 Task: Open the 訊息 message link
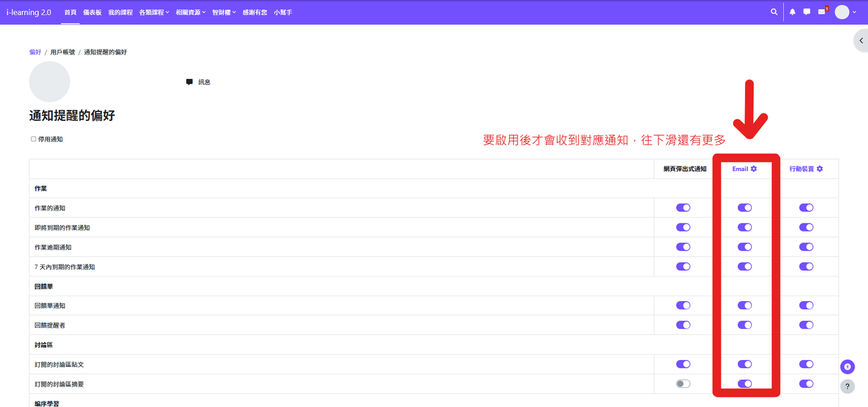tap(204, 82)
